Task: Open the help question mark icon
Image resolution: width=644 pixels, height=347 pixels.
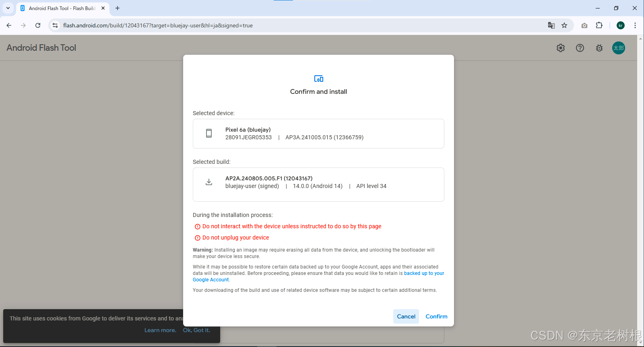Action: (580, 48)
